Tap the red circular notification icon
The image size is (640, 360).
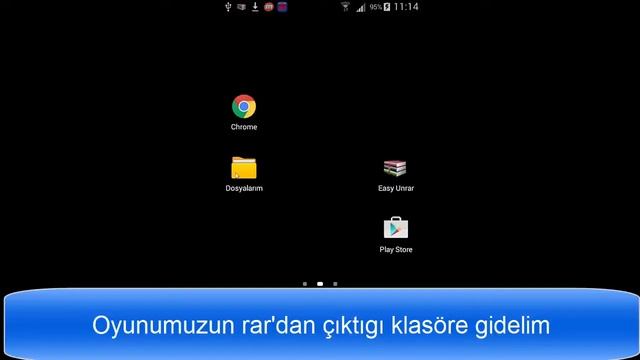(x=269, y=7)
